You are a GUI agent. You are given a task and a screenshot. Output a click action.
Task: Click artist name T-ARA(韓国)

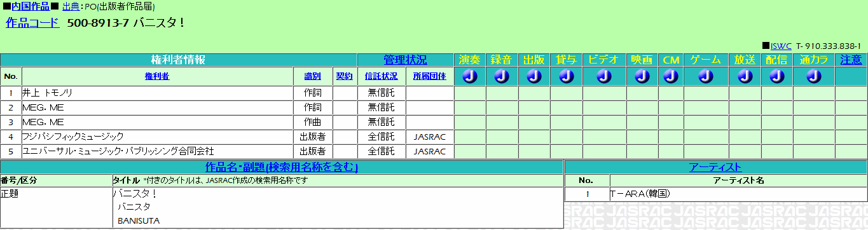pyautogui.click(x=640, y=194)
